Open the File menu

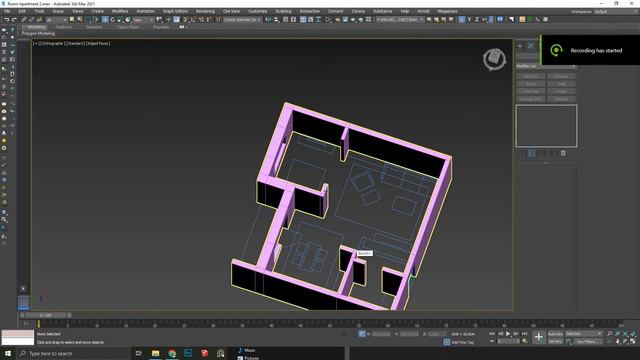point(7,11)
